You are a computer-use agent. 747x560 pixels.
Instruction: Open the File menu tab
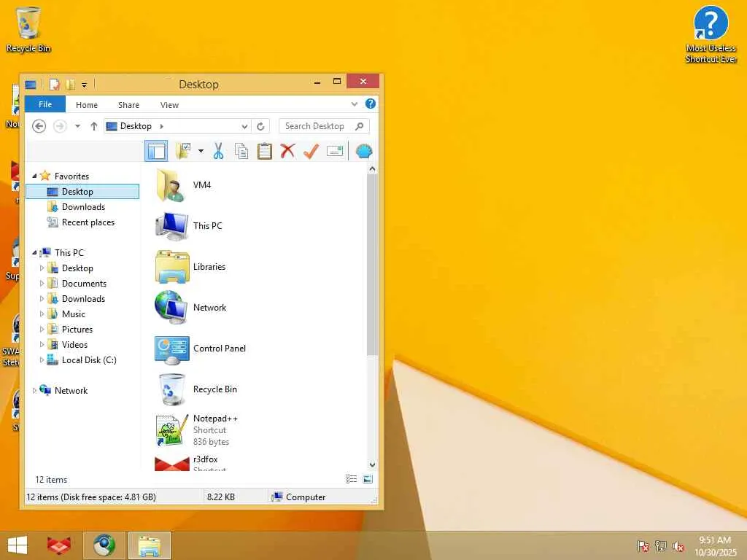coord(45,104)
